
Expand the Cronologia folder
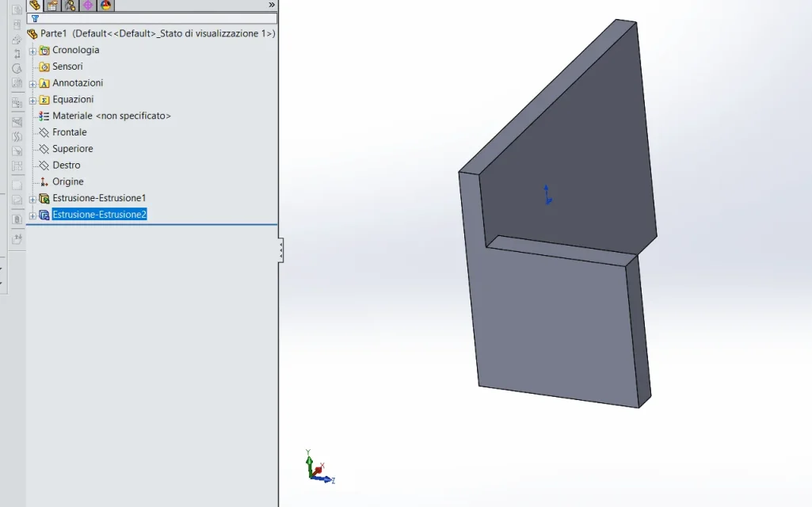(32, 51)
